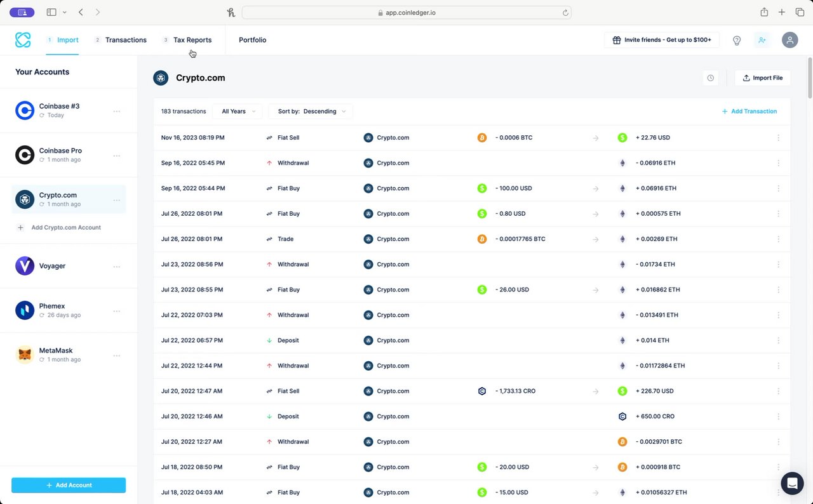The image size is (813, 504).
Task: Click the Safari share icon
Action: [x=764, y=12]
